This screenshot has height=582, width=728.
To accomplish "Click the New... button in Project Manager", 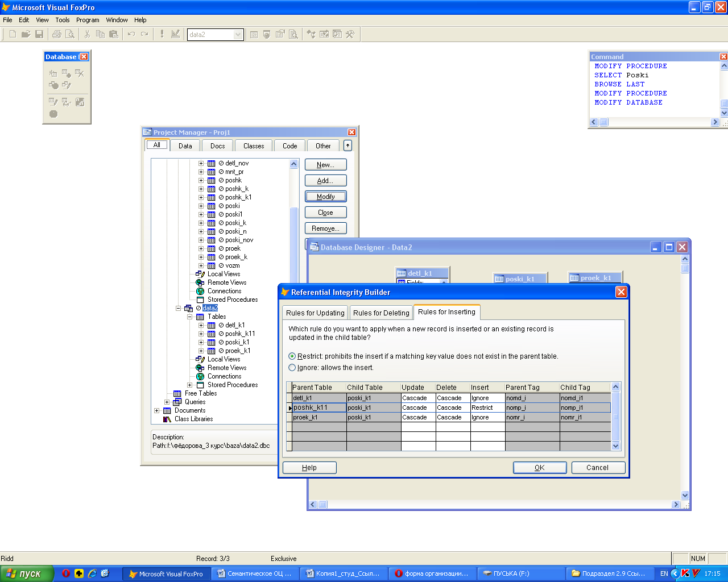I will (326, 165).
